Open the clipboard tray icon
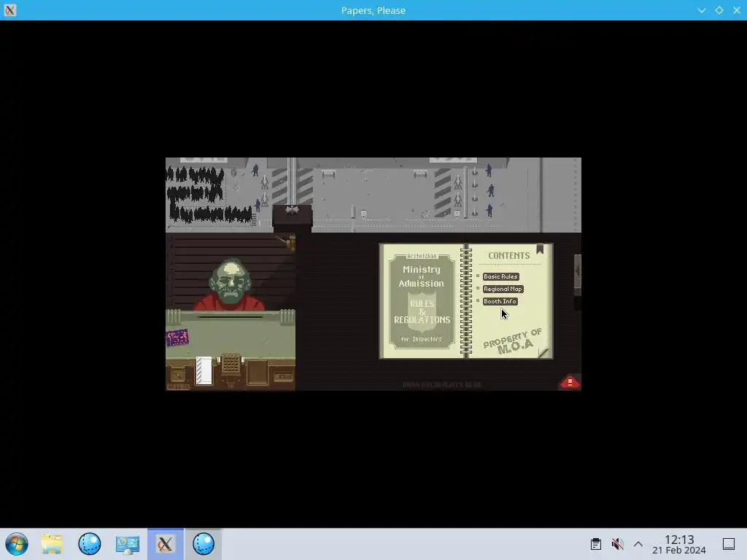747x560 pixels. (x=595, y=544)
